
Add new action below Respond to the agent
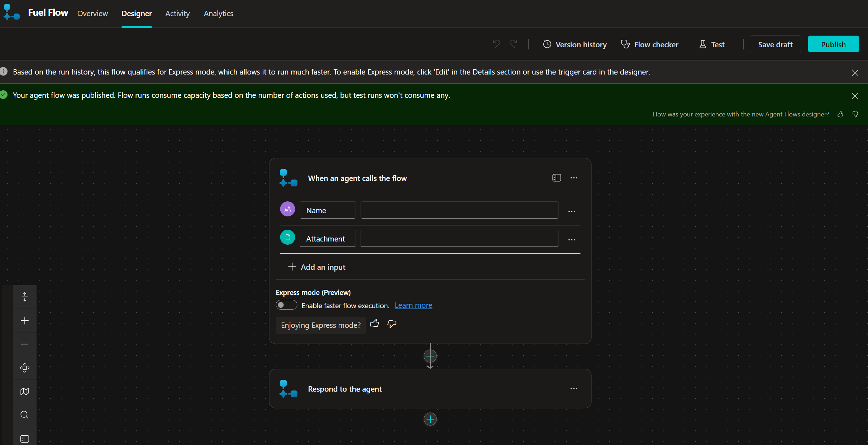click(x=430, y=419)
